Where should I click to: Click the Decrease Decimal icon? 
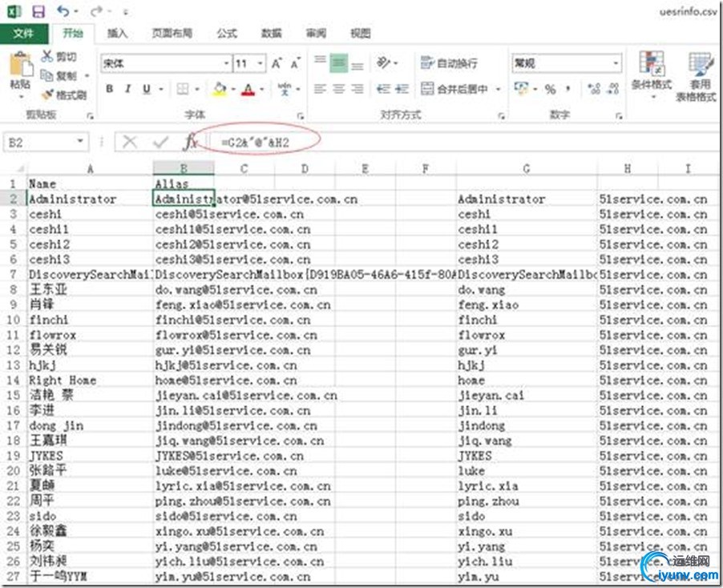point(613,88)
